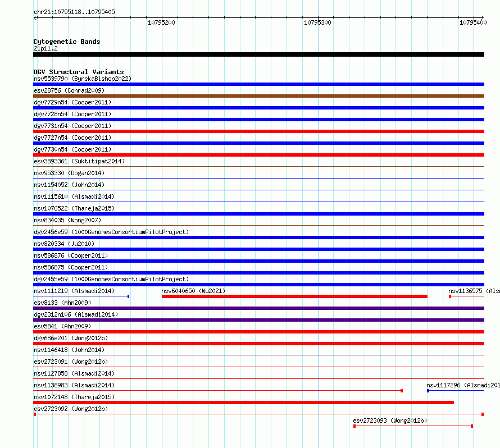Select nsv820334 (Ju2010) label
The image size is (500, 448).
[64, 244]
